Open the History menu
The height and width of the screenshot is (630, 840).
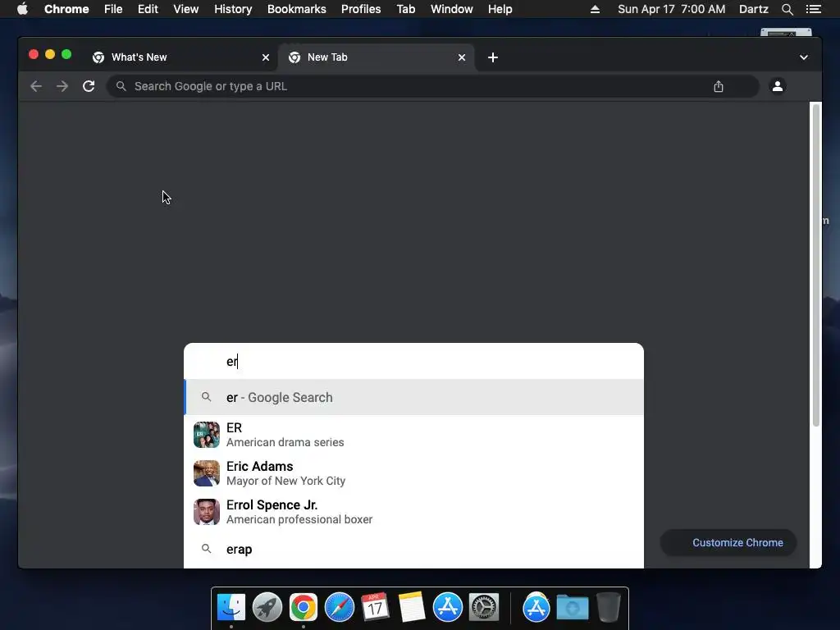[233, 9]
